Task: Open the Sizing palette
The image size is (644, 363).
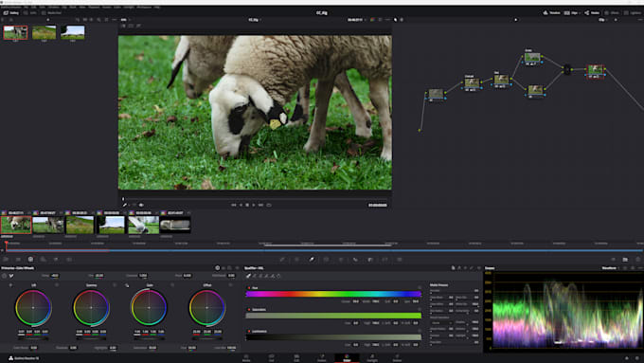Action: coord(400,260)
